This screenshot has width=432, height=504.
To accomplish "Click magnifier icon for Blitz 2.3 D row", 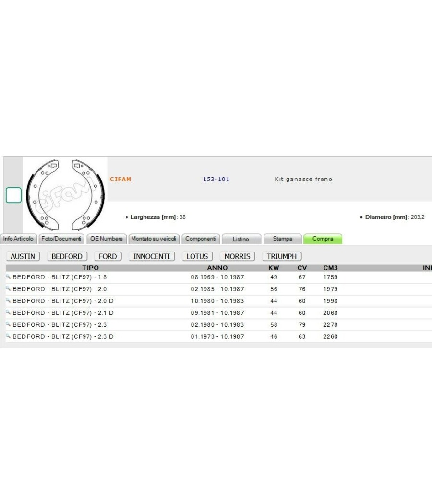I will pos(8,336).
